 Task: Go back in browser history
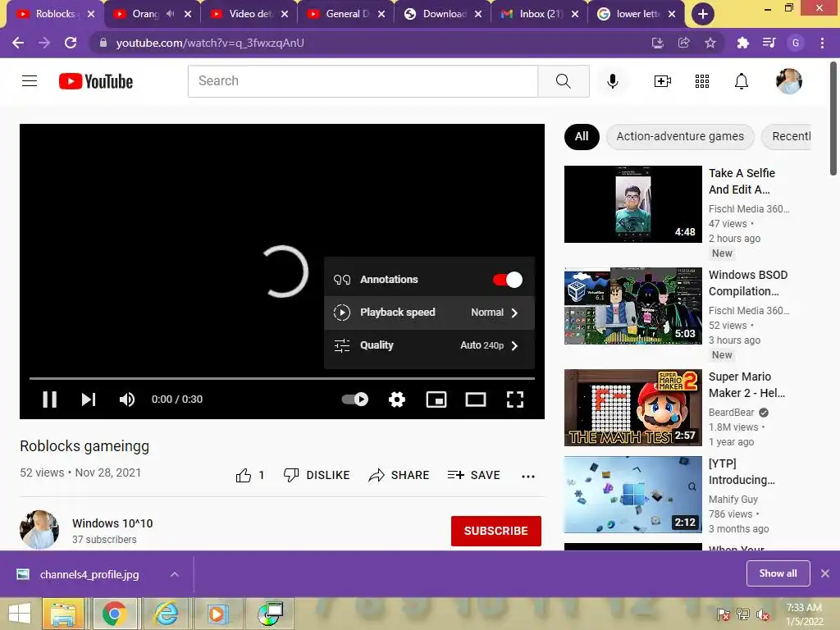[x=18, y=43]
